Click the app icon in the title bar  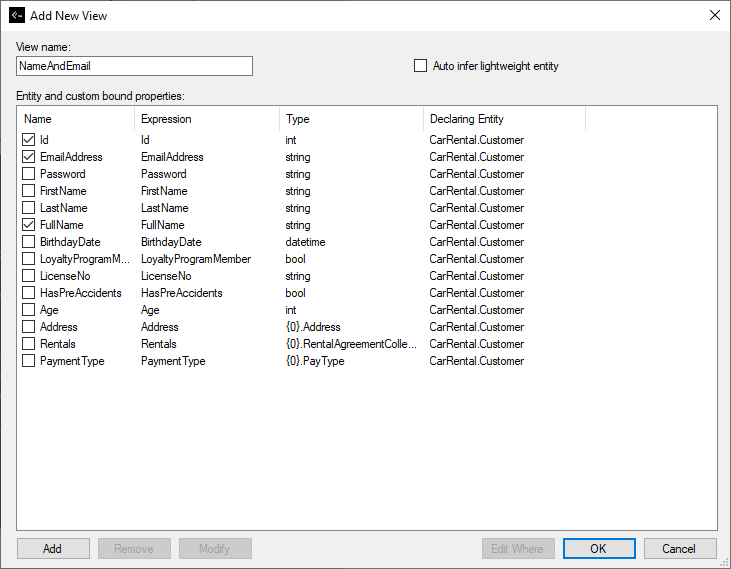tap(17, 15)
